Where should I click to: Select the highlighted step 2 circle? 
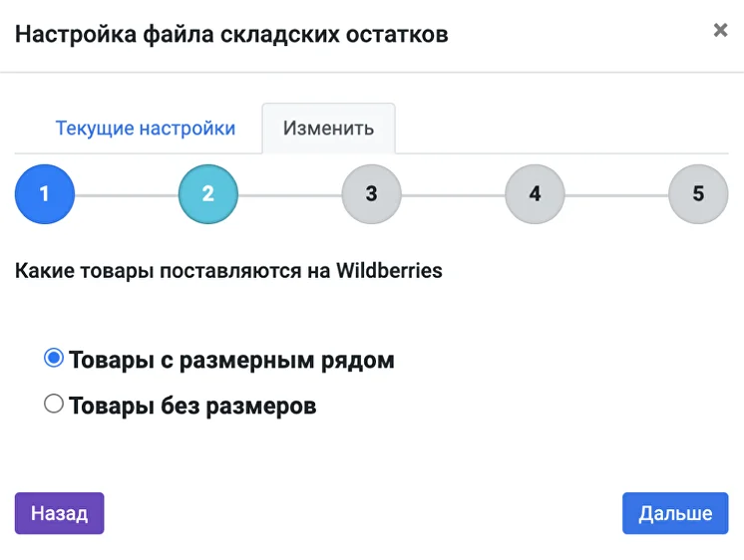(x=207, y=194)
